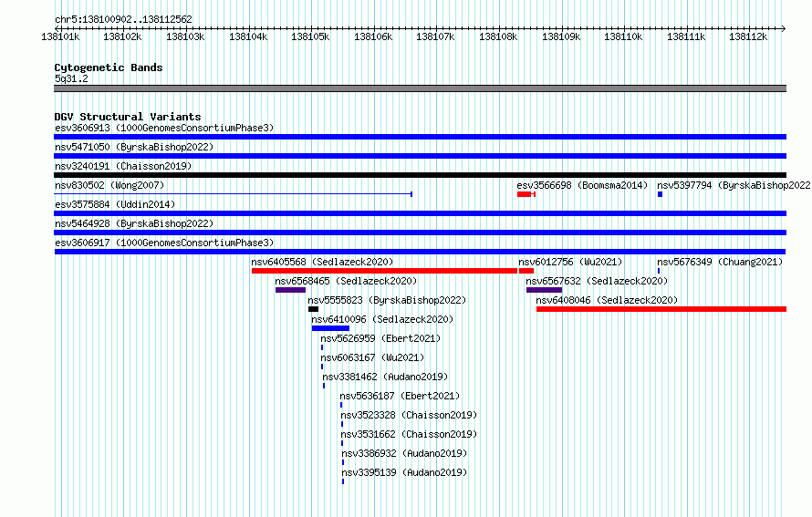The image size is (812, 517).
Task: Click the nsv6405568 (Sedlazeck2020) label
Action: pos(323,262)
